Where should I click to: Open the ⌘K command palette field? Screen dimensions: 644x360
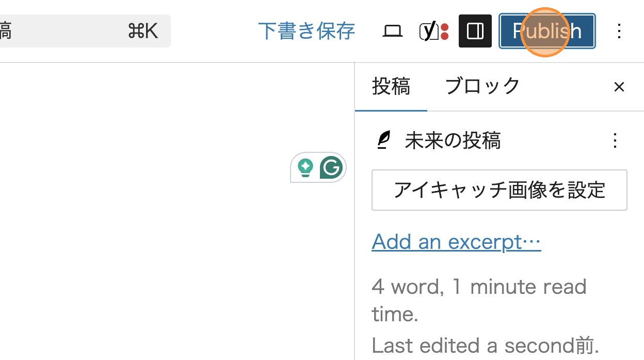[85, 32]
